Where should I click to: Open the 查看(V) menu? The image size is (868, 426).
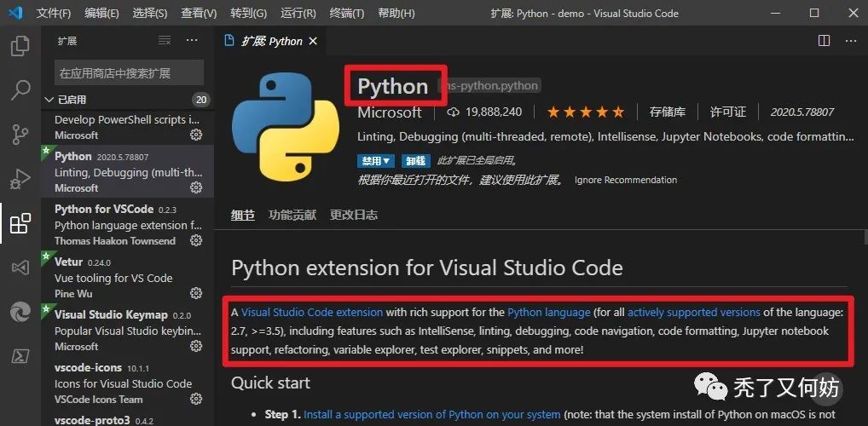tap(198, 13)
